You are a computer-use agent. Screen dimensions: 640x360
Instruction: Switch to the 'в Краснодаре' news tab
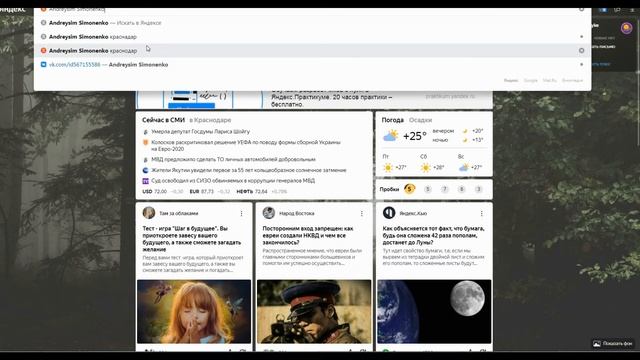(x=210, y=120)
